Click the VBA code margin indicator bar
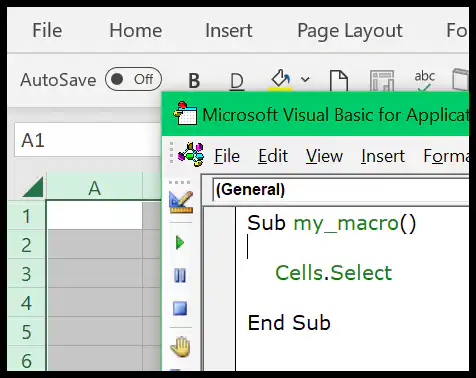Viewport: 476px width, 378px height. [219, 289]
